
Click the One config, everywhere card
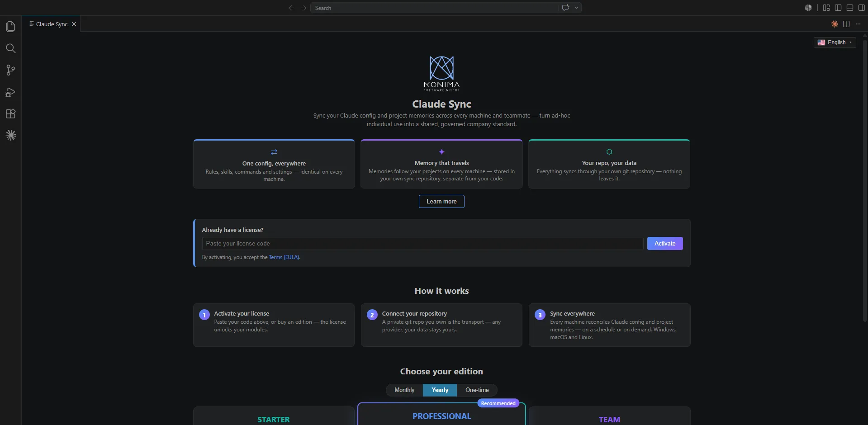click(274, 164)
